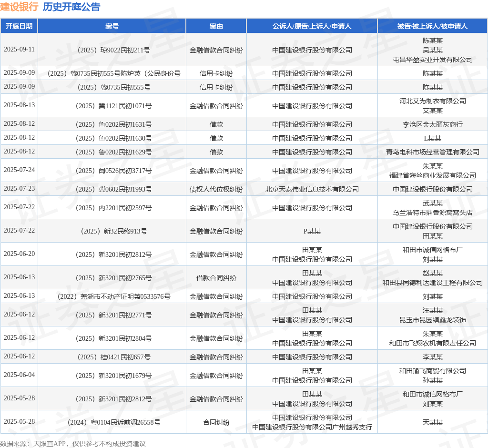Click defendant L某某
Screen dimensions: 488x448
click(x=433, y=138)
